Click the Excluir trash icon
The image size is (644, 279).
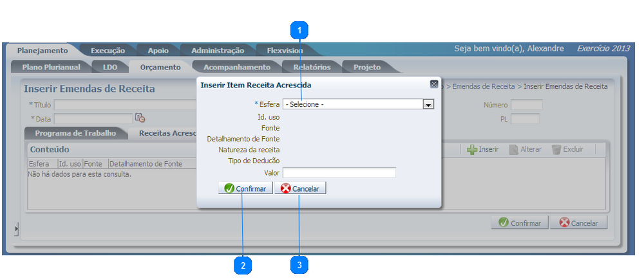pyautogui.click(x=556, y=150)
